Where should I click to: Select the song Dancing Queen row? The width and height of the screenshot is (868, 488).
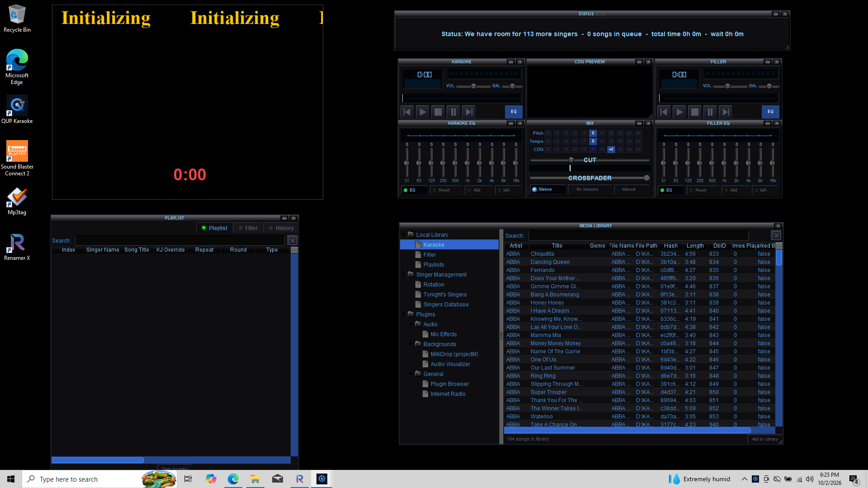pyautogui.click(x=640, y=262)
